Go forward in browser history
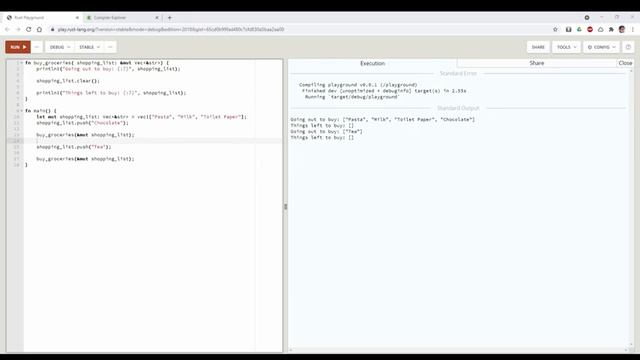The width and height of the screenshot is (640, 360). [x=18, y=29]
